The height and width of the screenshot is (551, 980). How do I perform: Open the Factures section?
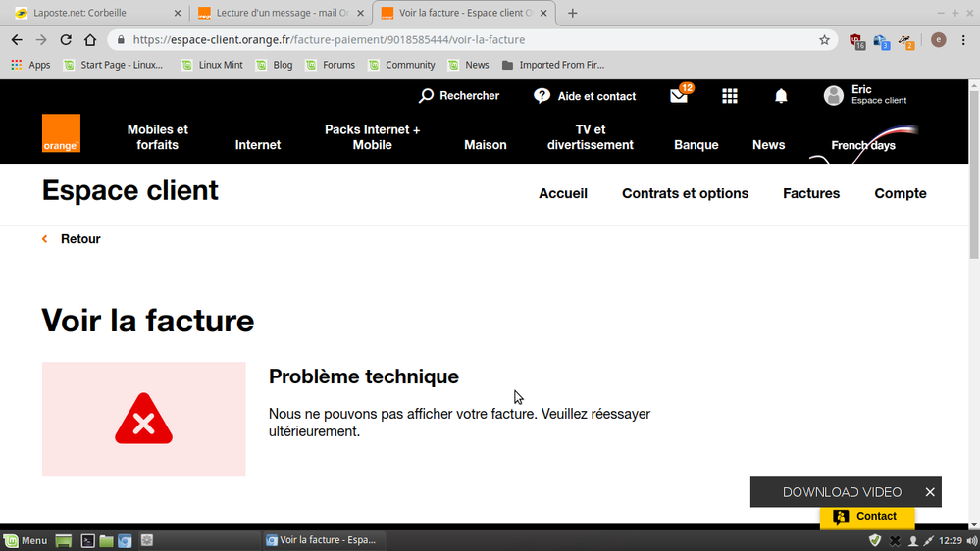pos(811,194)
